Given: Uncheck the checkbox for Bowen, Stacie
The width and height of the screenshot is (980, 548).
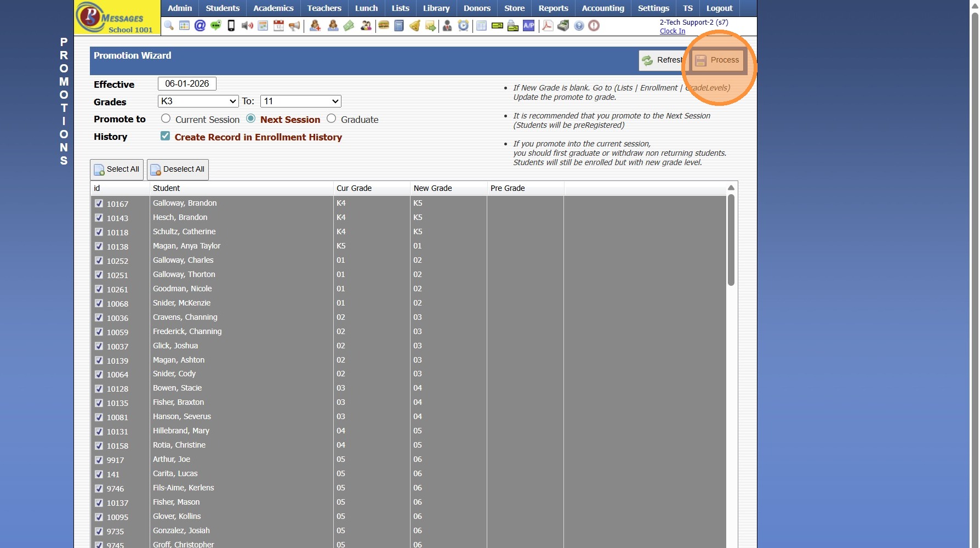Looking at the screenshot, I should pos(99,388).
